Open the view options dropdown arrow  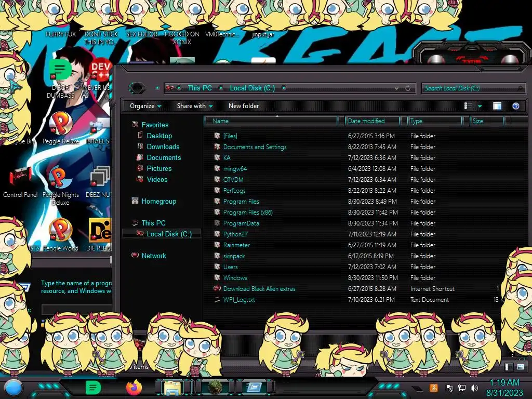480,106
